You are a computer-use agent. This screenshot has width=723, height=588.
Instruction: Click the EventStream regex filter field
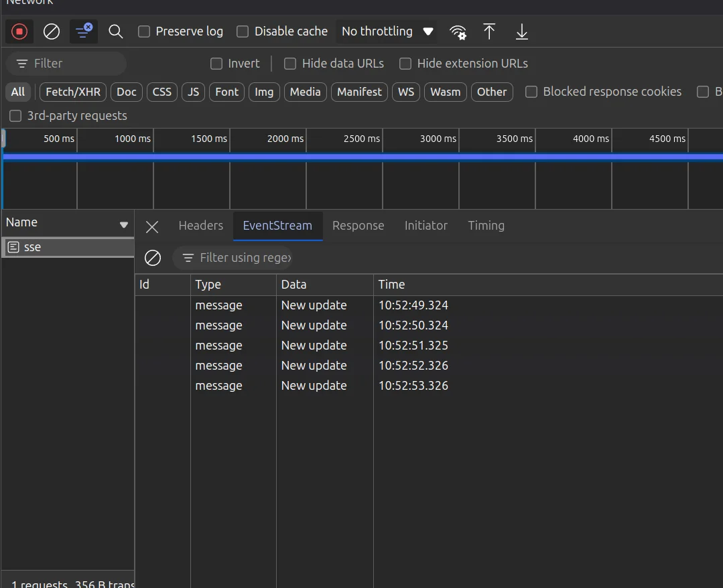pos(245,258)
